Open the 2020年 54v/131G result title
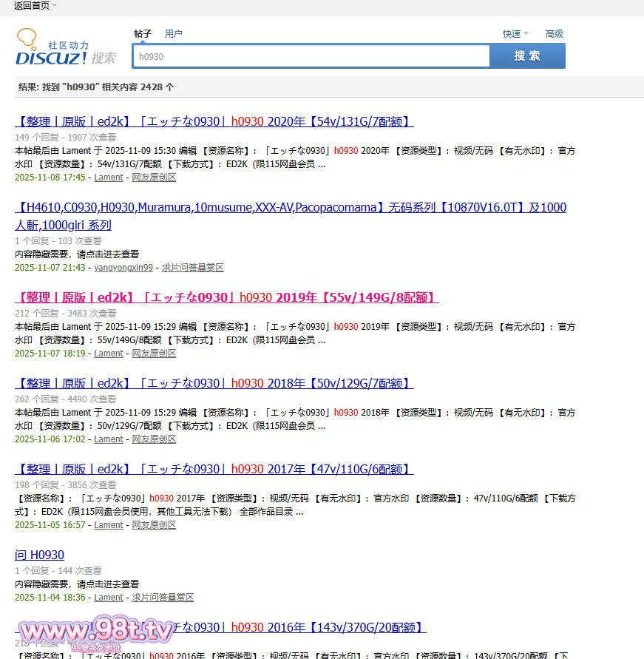Viewport: 644px width, 659px height. (214, 121)
